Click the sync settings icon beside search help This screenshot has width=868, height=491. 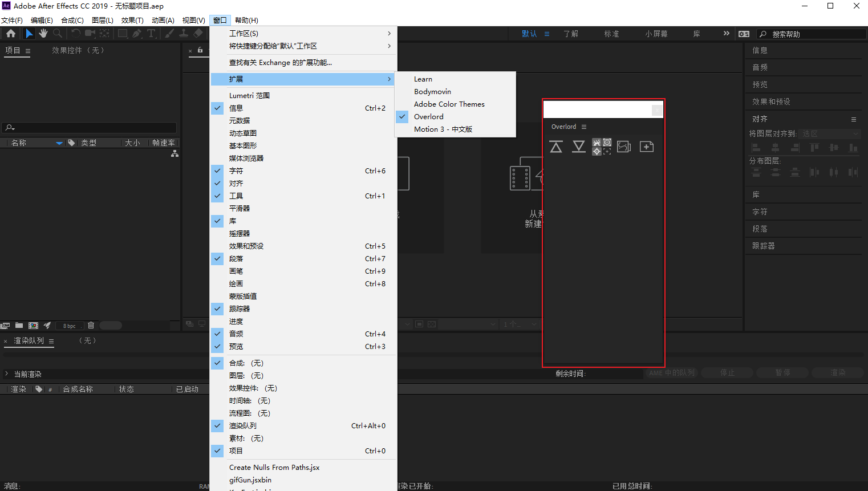(x=744, y=34)
